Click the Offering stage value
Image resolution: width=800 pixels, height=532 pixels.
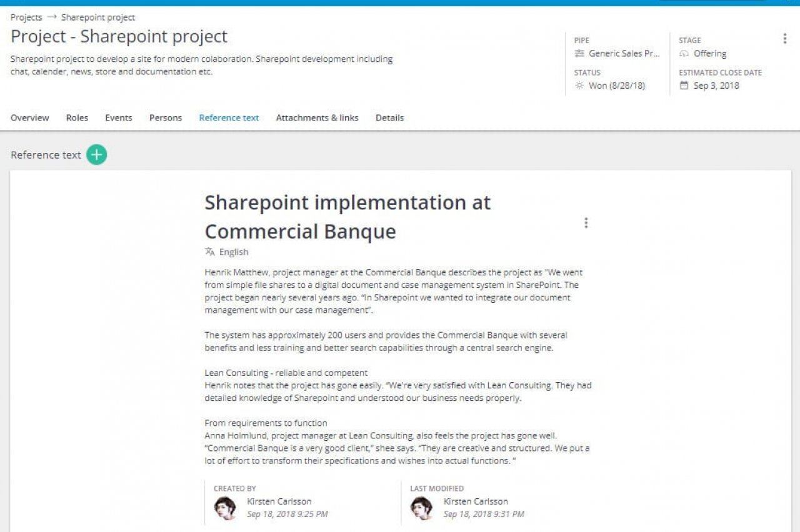(x=710, y=54)
